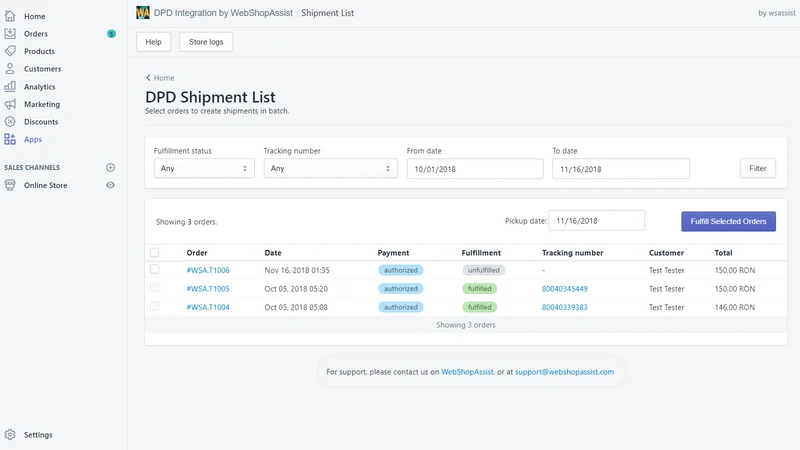Click the WebShopAssist app logo
Screen dimensions: 800x450
click(x=143, y=13)
